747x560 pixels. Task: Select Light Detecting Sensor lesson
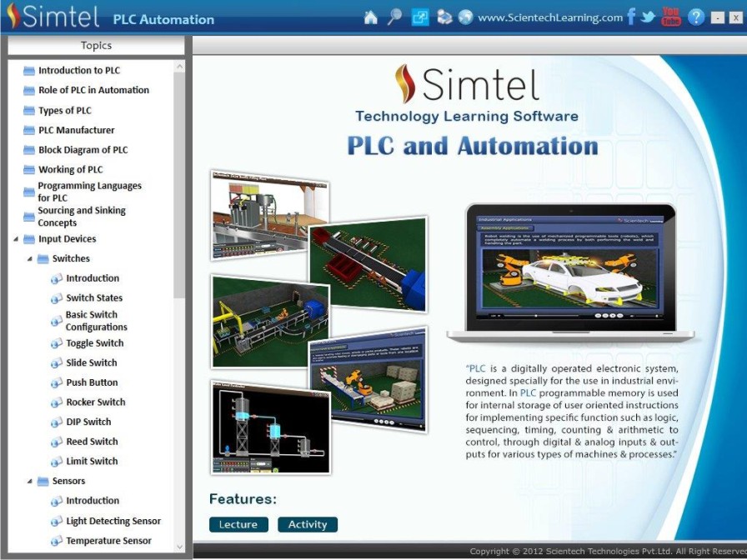pyautogui.click(x=113, y=521)
